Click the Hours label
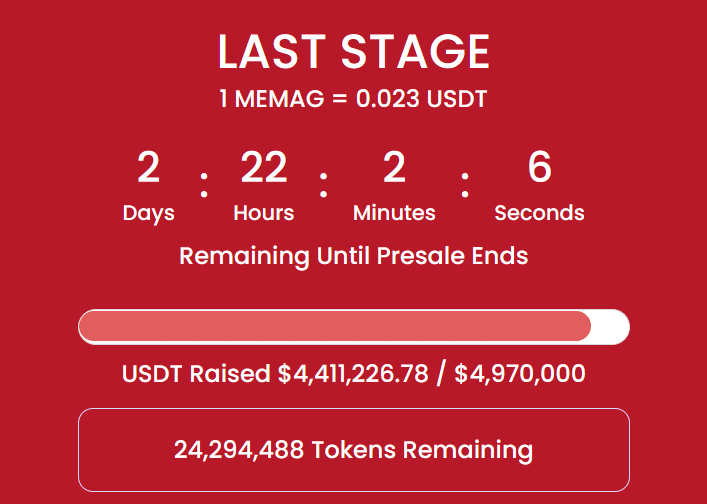Image resolution: width=707 pixels, height=504 pixels. (264, 212)
